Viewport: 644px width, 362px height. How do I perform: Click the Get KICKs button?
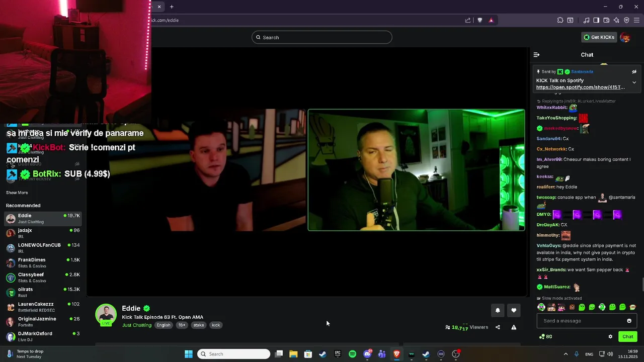pos(599,37)
